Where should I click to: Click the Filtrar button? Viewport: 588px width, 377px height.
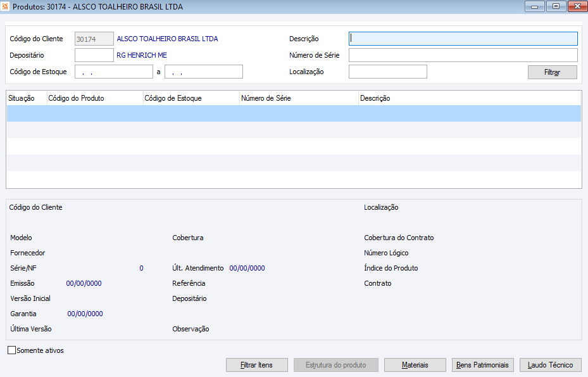552,72
